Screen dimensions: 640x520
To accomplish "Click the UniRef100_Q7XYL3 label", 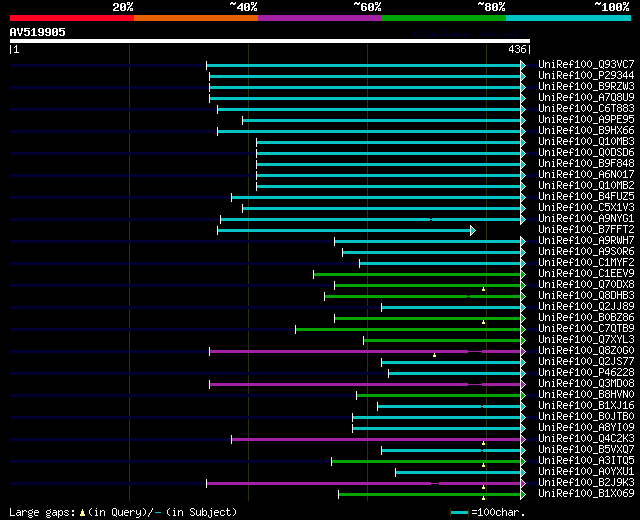I will click(586, 340).
